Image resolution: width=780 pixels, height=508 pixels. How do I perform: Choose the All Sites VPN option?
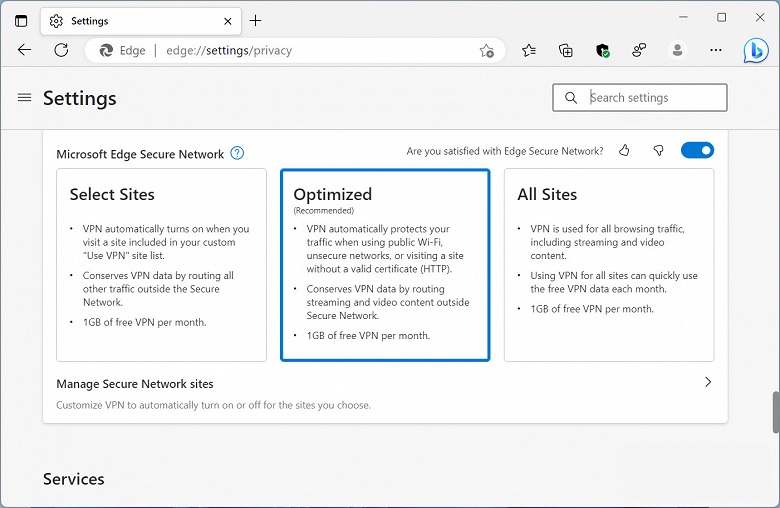(x=608, y=264)
